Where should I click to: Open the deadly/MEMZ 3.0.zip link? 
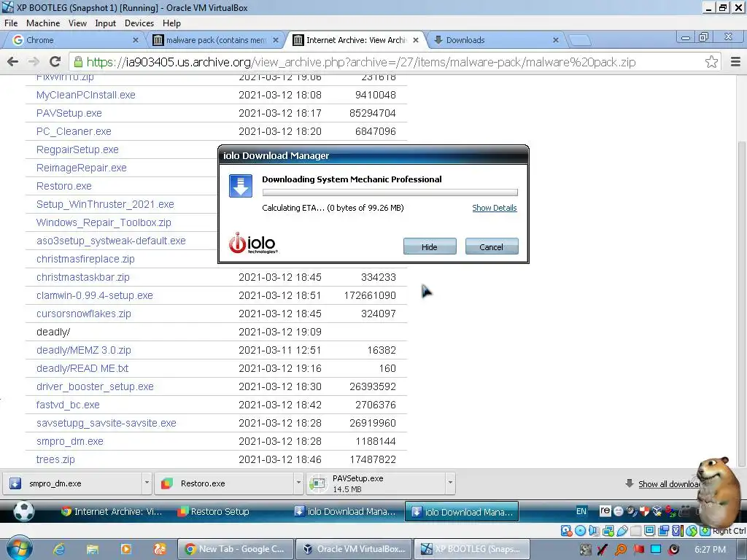coord(83,350)
